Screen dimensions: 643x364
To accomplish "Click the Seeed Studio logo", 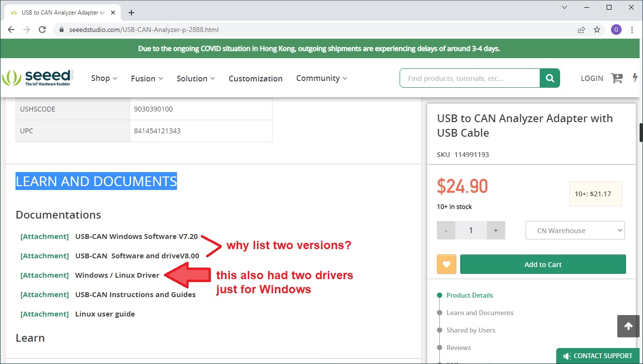I will point(38,78).
